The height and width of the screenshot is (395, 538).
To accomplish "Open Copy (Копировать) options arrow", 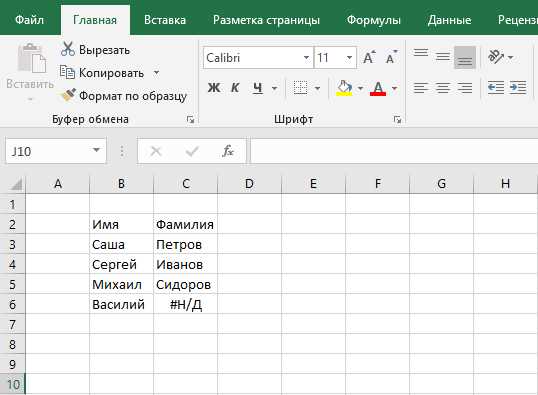I will (156, 73).
